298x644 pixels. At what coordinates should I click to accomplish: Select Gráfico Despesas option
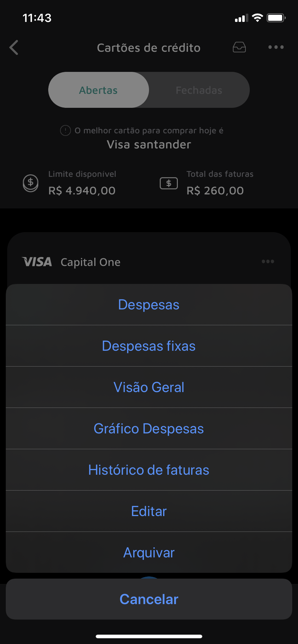[x=149, y=428]
